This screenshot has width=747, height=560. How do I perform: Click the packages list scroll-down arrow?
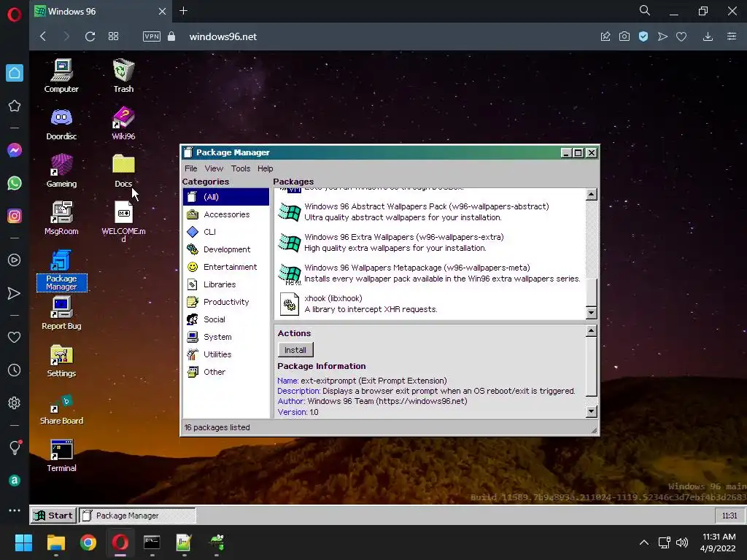click(591, 313)
